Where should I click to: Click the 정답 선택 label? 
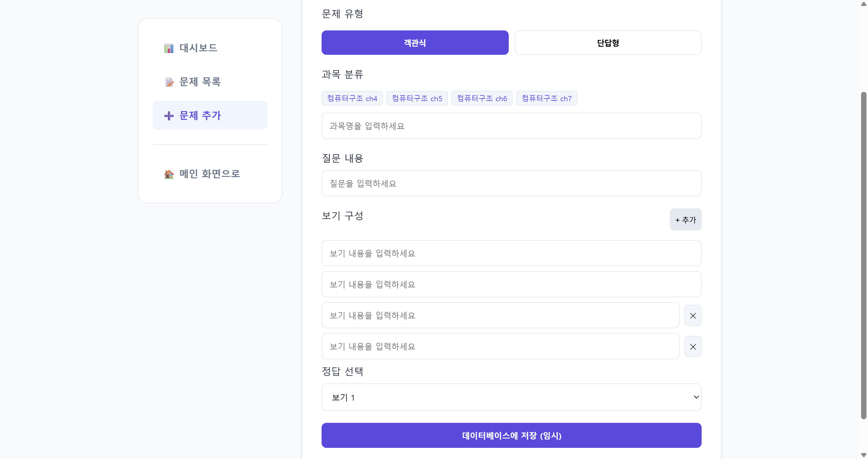coord(342,371)
